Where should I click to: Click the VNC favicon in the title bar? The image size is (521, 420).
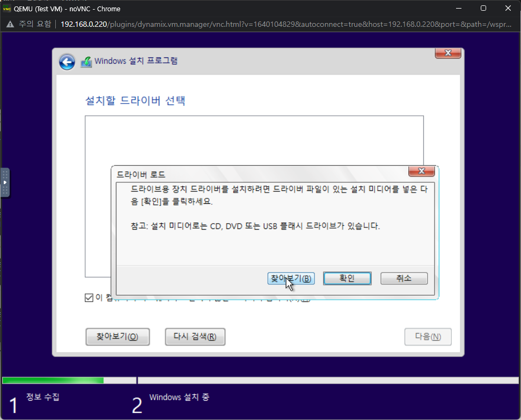click(x=7, y=9)
